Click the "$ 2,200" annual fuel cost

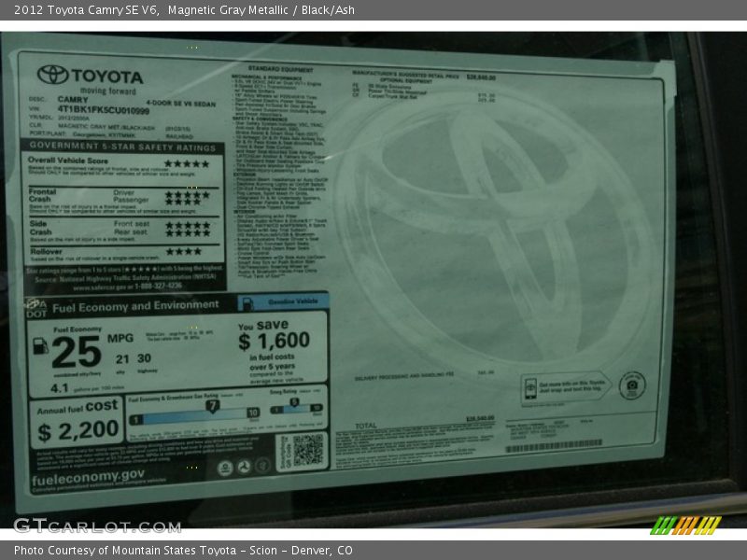click(78, 430)
